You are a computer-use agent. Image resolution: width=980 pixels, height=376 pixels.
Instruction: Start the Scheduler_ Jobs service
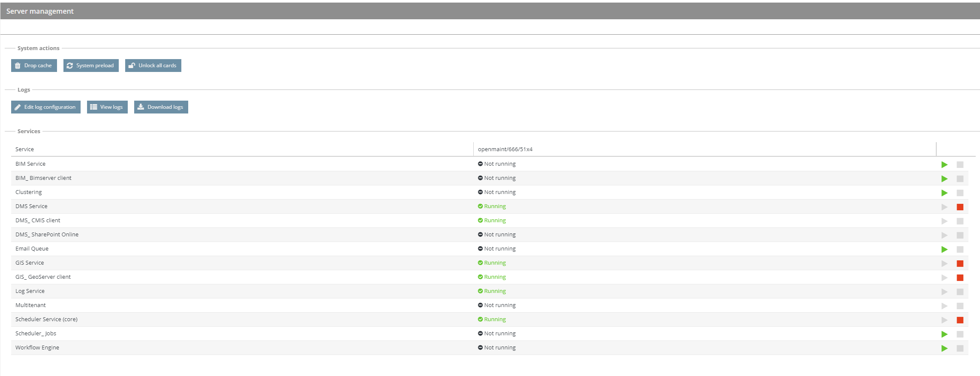pos(944,334)
